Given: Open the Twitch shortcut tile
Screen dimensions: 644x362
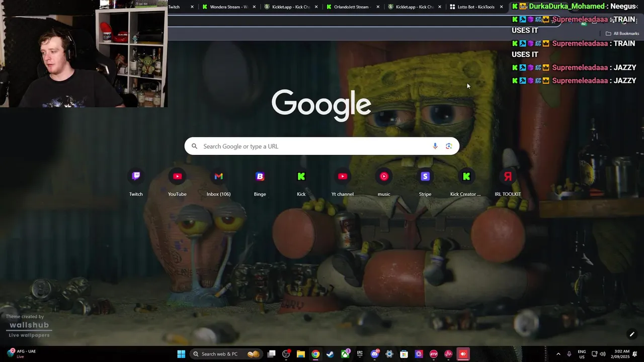Looking at the screenshot, I should (136, 183).
